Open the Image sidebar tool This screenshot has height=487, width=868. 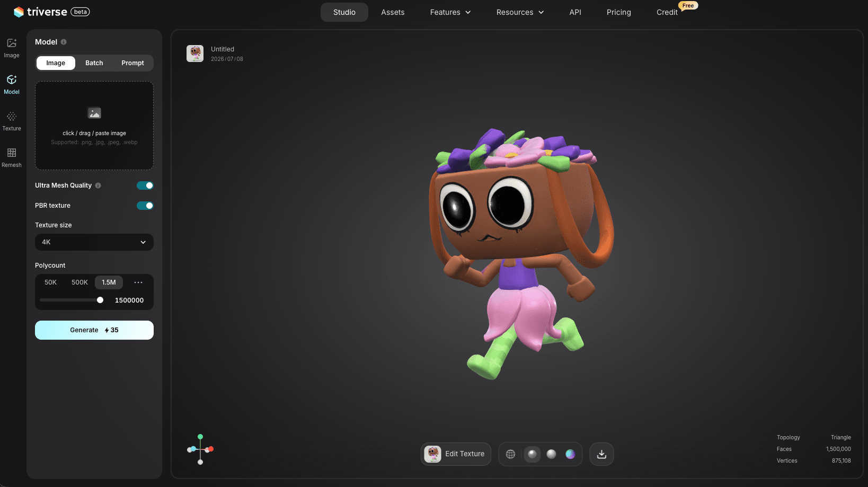12,48
